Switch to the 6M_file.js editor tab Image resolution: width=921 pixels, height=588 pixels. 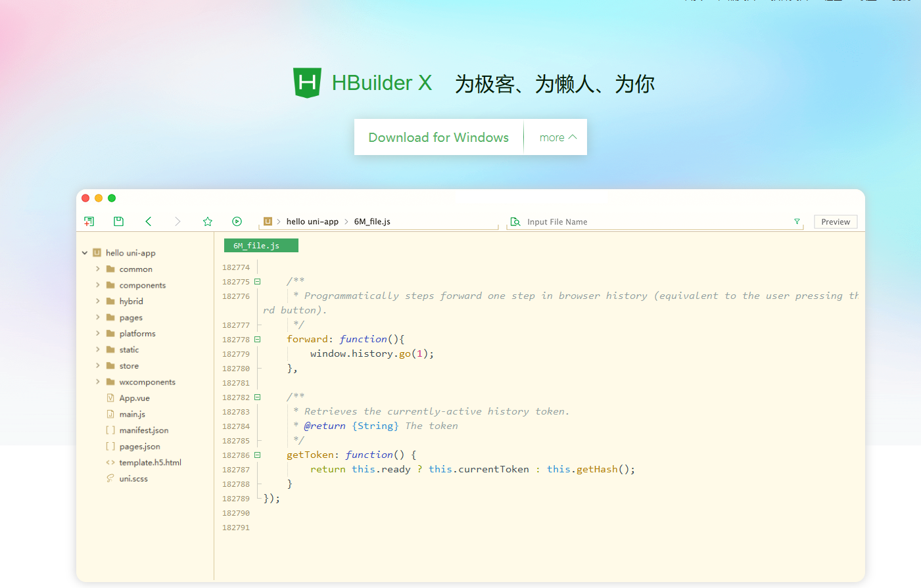coord(260,245)
